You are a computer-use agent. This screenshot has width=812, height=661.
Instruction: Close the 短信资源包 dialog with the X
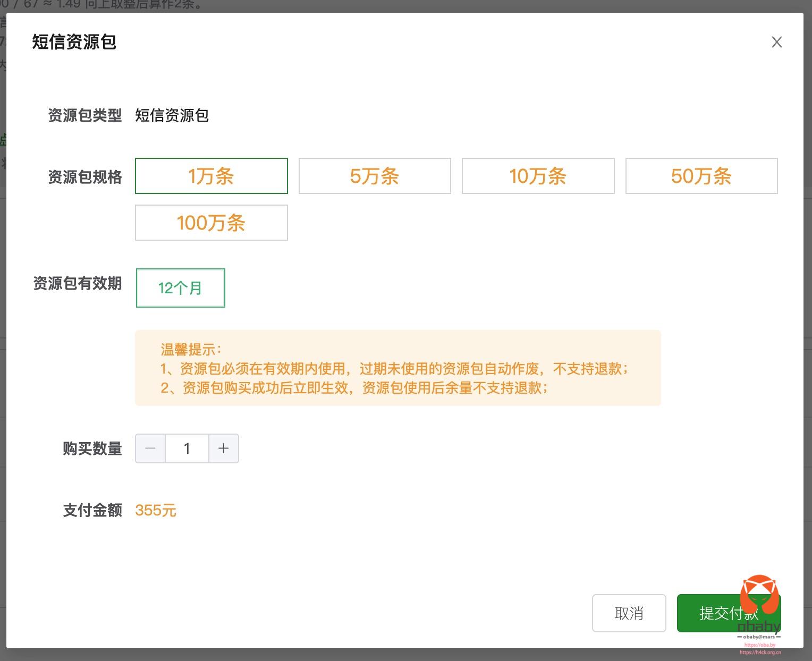click(x=776, y=43)
